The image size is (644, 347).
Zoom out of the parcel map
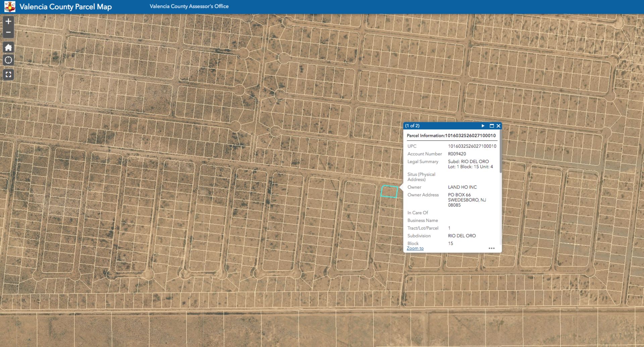click(8, 32)
